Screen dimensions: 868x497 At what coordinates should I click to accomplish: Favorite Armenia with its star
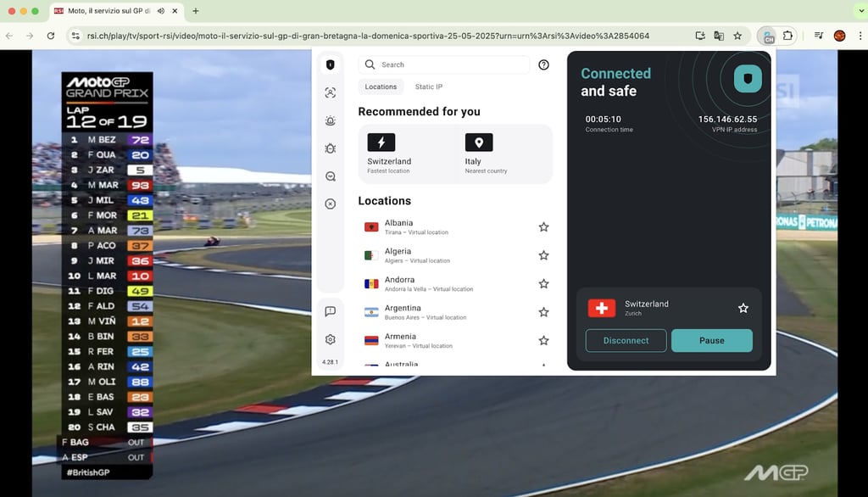pyautogui.click(x=543, y=340)
